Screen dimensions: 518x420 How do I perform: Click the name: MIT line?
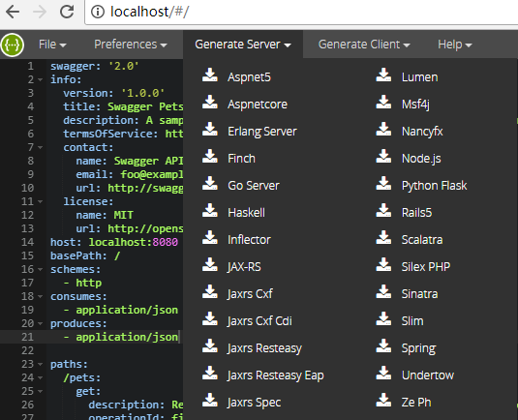105,215
